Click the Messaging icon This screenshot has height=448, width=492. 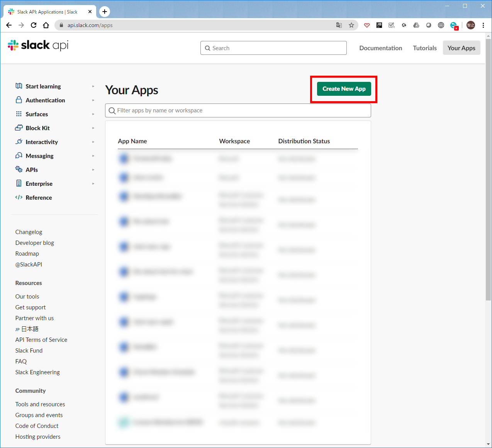pos(19,155)
